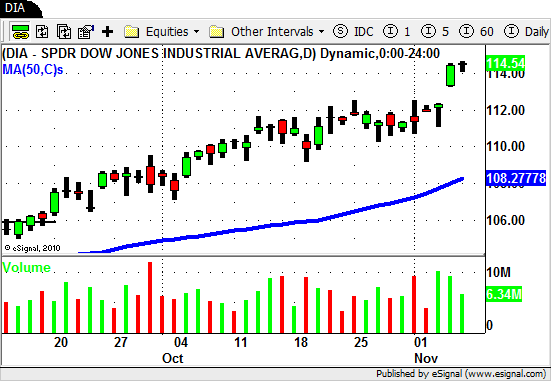Viewport: 551px width, 381px height.
Task: Click the Oct month label on time axis
Action: point(173,359)
